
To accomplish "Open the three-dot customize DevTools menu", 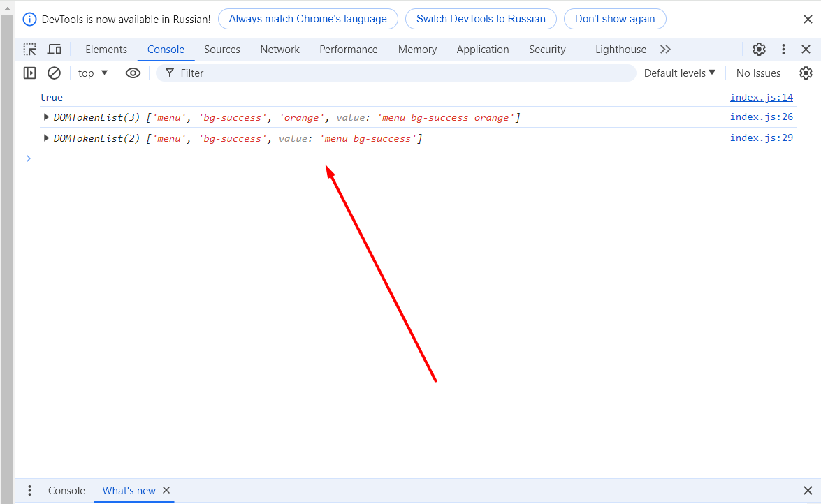I will (x=783, y=49).
